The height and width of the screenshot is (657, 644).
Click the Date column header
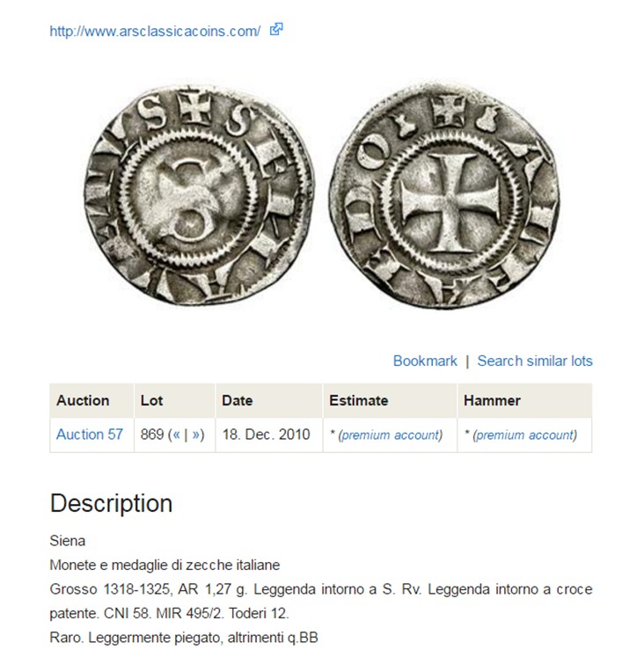point(237,400)
